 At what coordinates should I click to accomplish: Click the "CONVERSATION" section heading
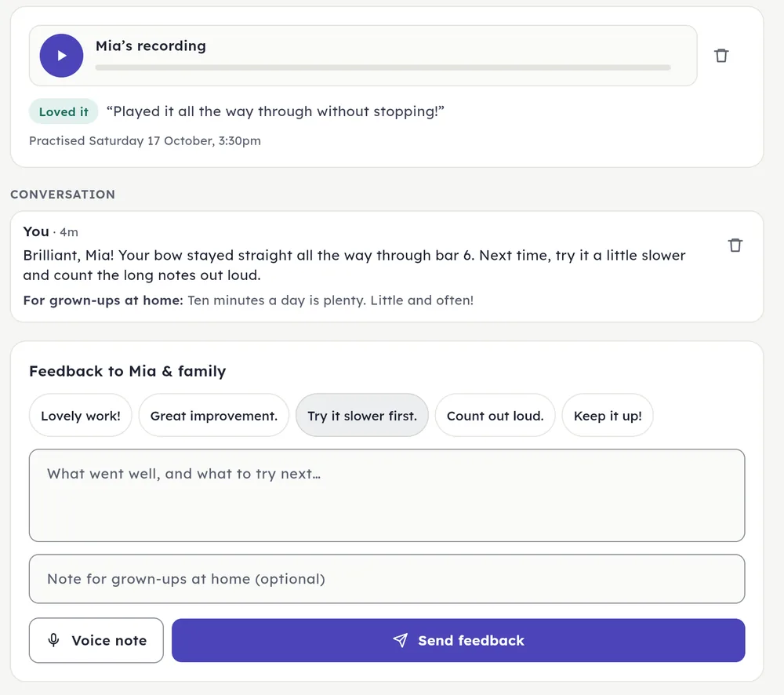63,194
